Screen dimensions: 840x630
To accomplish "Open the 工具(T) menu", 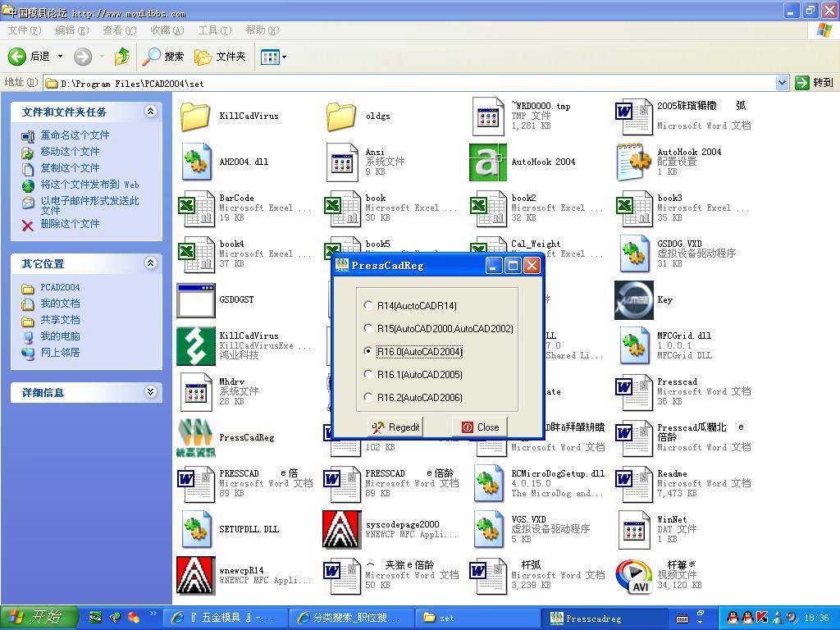I will [215, 30].
